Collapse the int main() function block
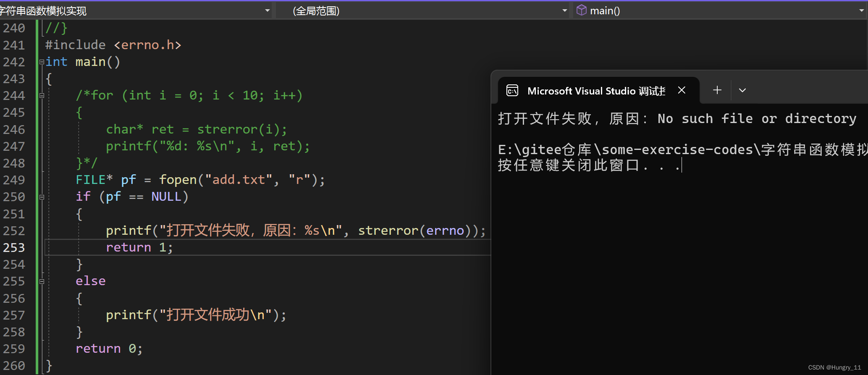Screen dimensions: 868x375 (x=42, y=62)
